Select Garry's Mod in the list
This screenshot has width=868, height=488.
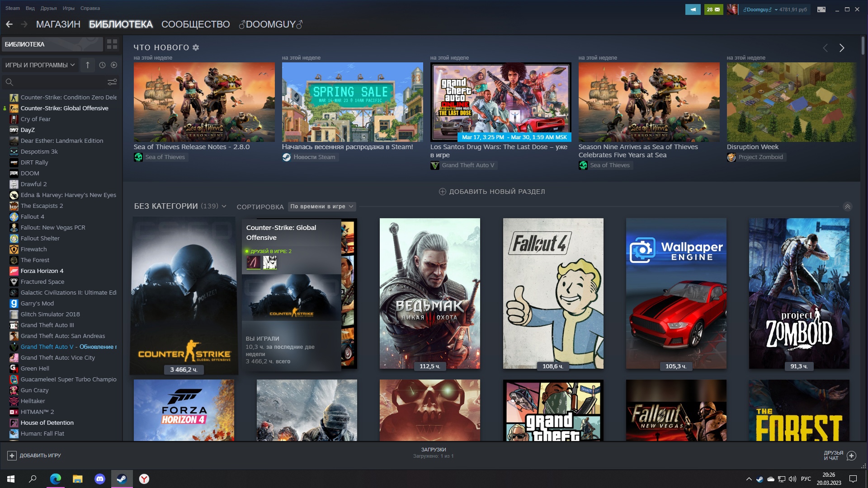(37, 304)
